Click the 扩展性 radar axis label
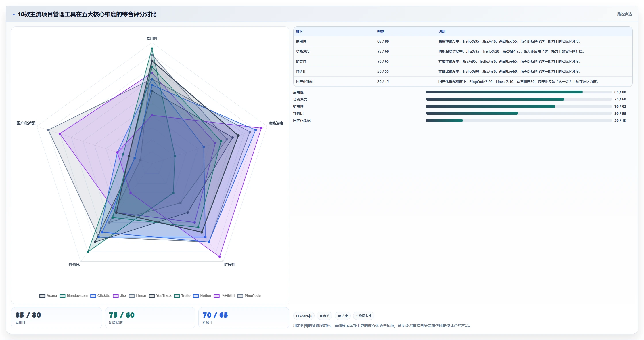This screenshot has width=644, height=340. click(x=229, y=265)
